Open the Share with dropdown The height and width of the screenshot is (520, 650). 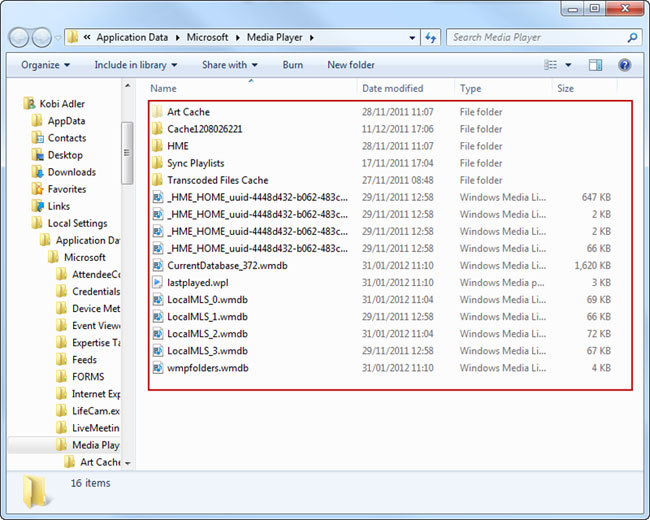pos(229,65)
